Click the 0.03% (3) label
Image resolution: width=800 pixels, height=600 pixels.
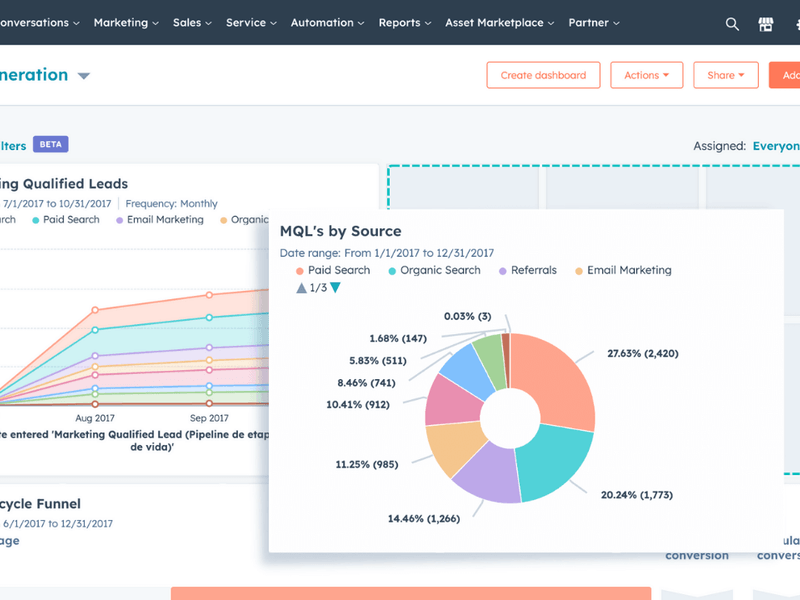(x=467, y=316)
